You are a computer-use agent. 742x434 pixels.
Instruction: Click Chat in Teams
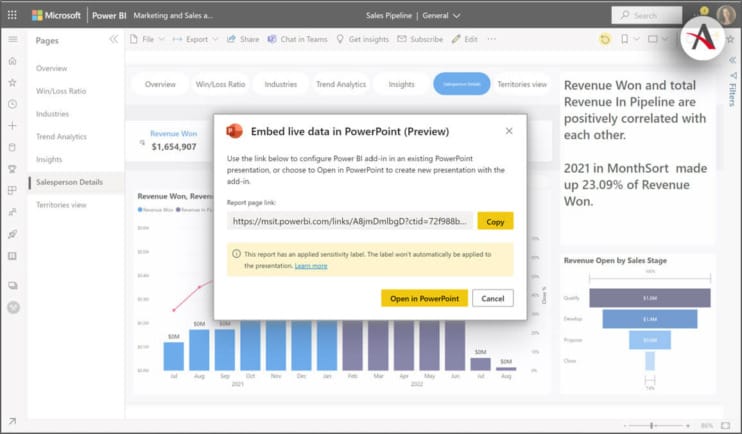tap(298, 39)
